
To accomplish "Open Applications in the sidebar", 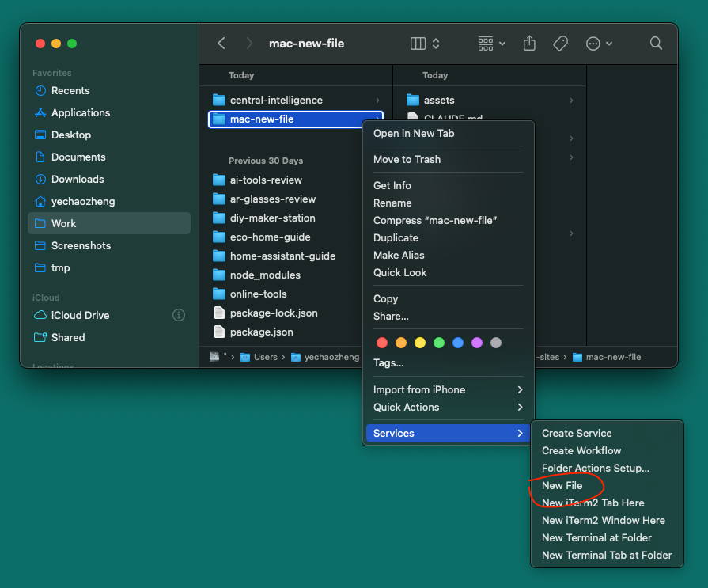I will coord(109,113).
